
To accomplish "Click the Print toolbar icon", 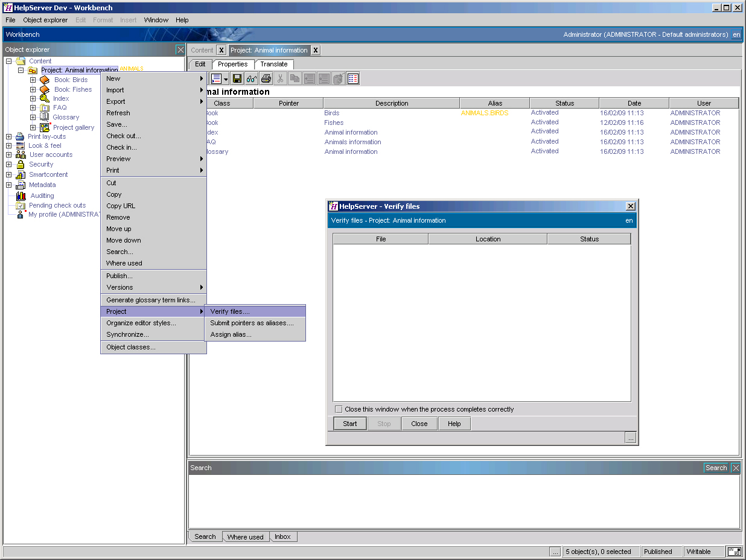I will [x=266, y=78].
